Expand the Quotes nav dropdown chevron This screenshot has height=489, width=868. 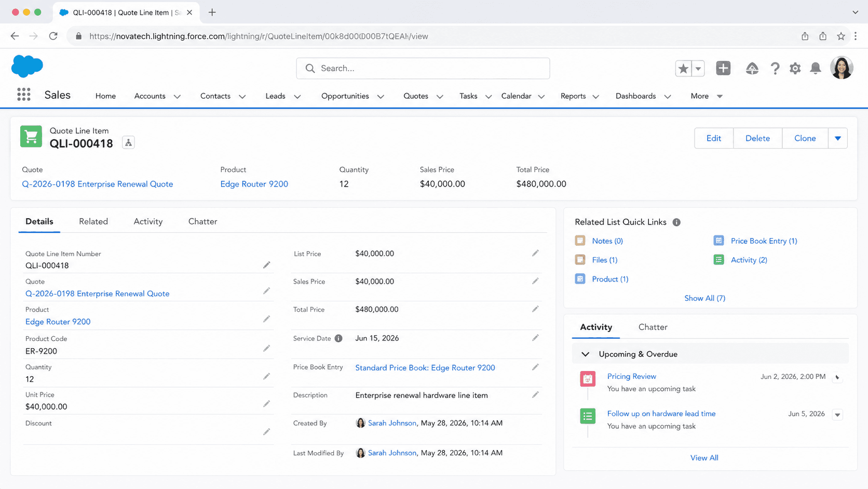click(x=440, y=96)
